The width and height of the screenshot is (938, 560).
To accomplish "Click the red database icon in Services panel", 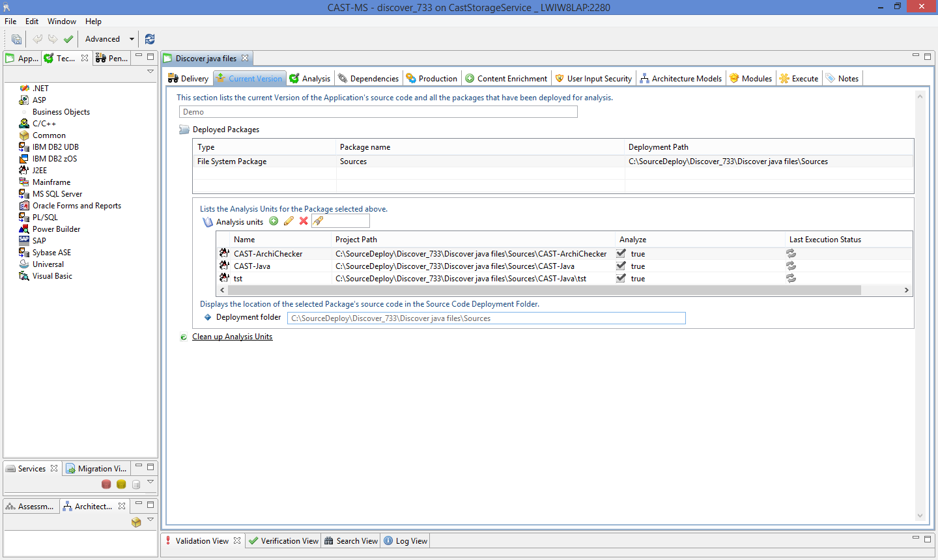I will (106, 484).
